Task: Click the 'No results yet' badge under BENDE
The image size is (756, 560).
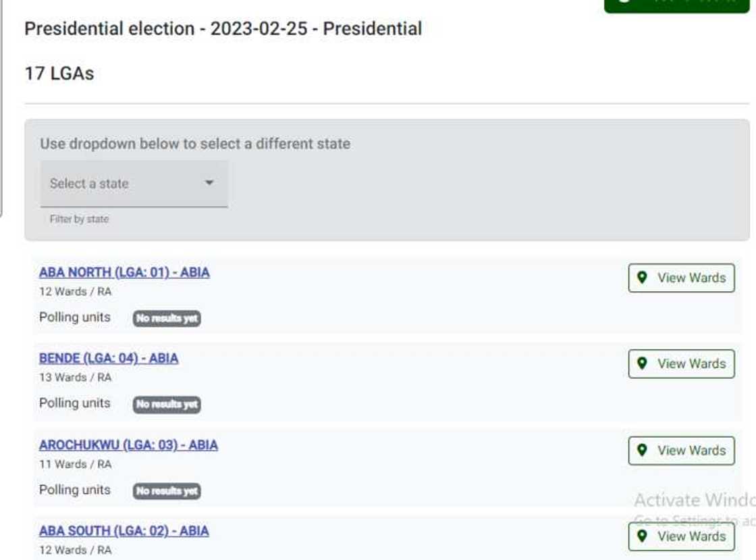Action: (167, 405)
